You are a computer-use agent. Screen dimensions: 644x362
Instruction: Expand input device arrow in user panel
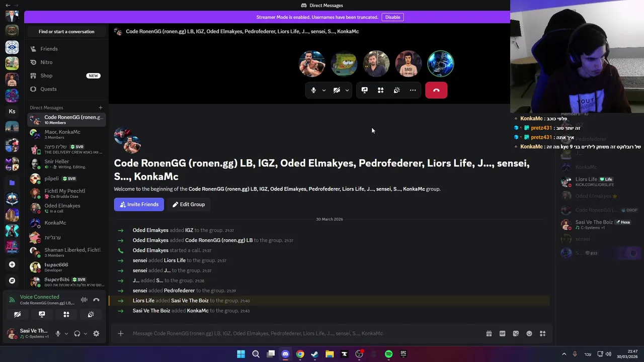click(66, 333)
